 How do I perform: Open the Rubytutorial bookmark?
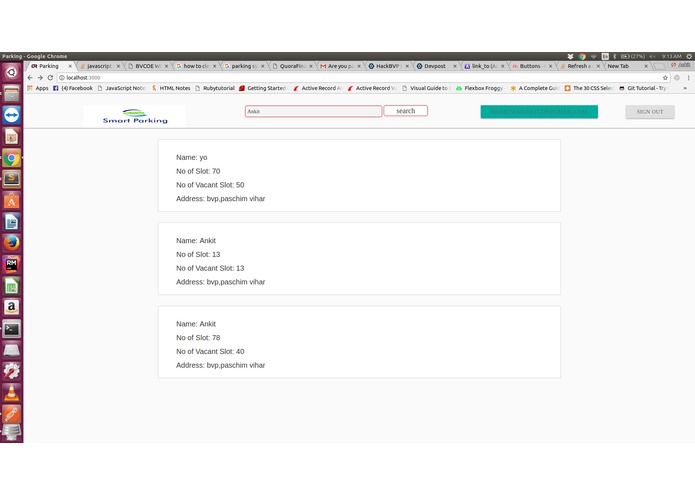215,88
